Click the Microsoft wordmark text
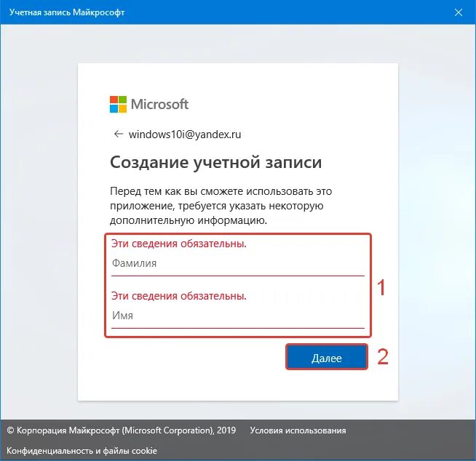Screen dimensions: 476x461 (x=159, y=104)
